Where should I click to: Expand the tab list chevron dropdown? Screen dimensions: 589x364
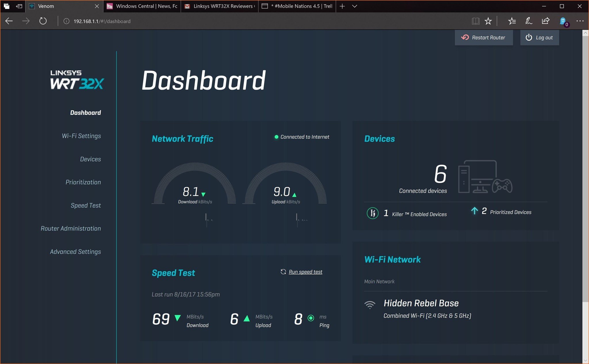coord(355,6)
